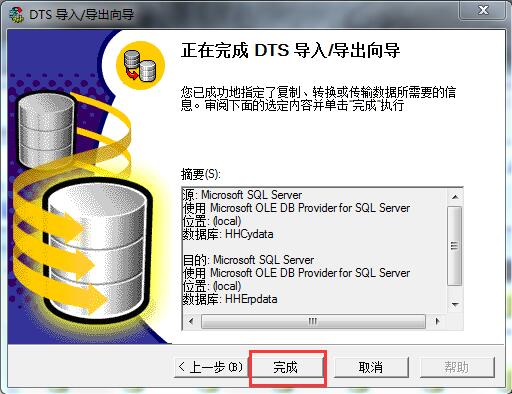Click the '数据库: HHCydata' summary line
512x394 pixels.
click(228, 234)
